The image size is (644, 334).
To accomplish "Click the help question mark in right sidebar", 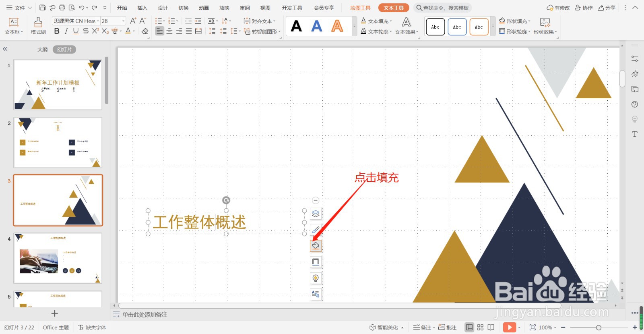I will [635, 104].
